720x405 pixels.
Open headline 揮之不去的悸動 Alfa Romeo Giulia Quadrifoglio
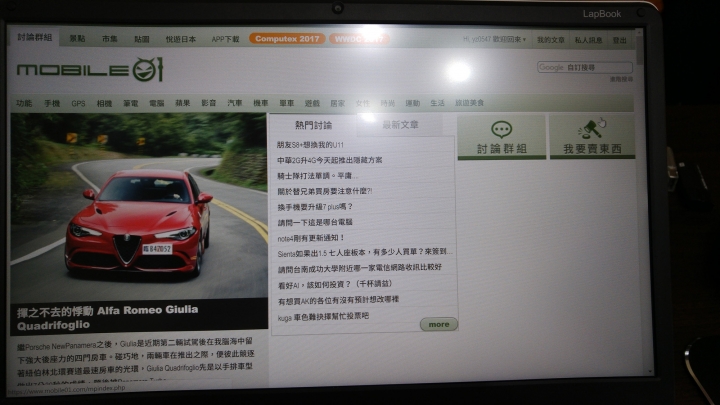[107, 317]
